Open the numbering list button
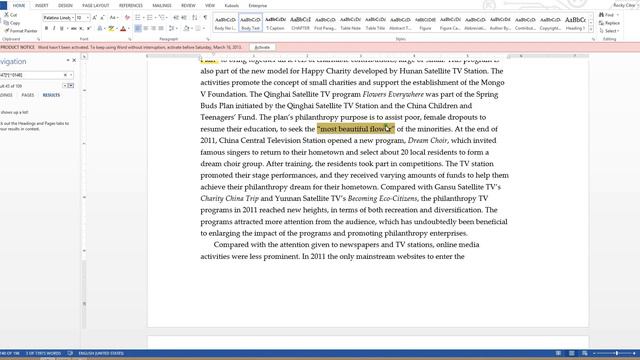This screenshot has height=360, width=640. tap(149, 18)
